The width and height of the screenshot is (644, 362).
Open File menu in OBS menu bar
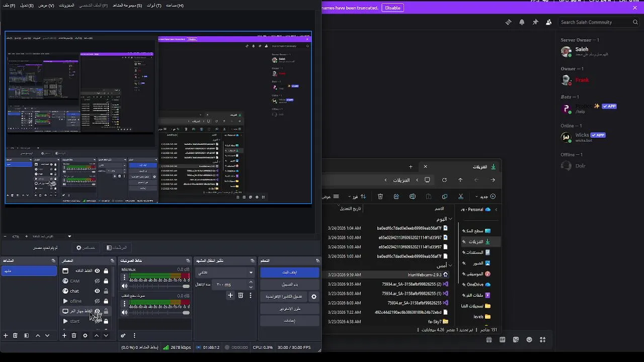pyautogui.click(x=10, y=6)
